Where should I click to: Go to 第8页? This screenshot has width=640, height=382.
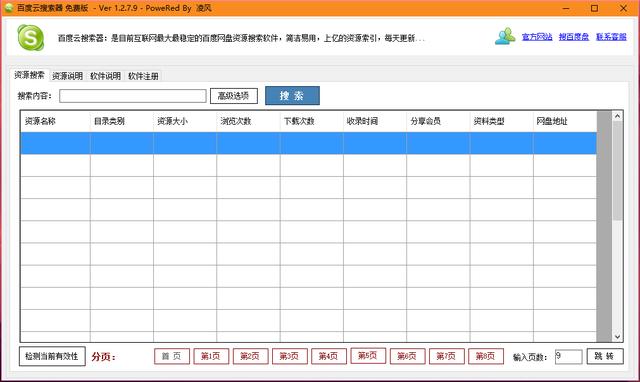click(486, 356)
